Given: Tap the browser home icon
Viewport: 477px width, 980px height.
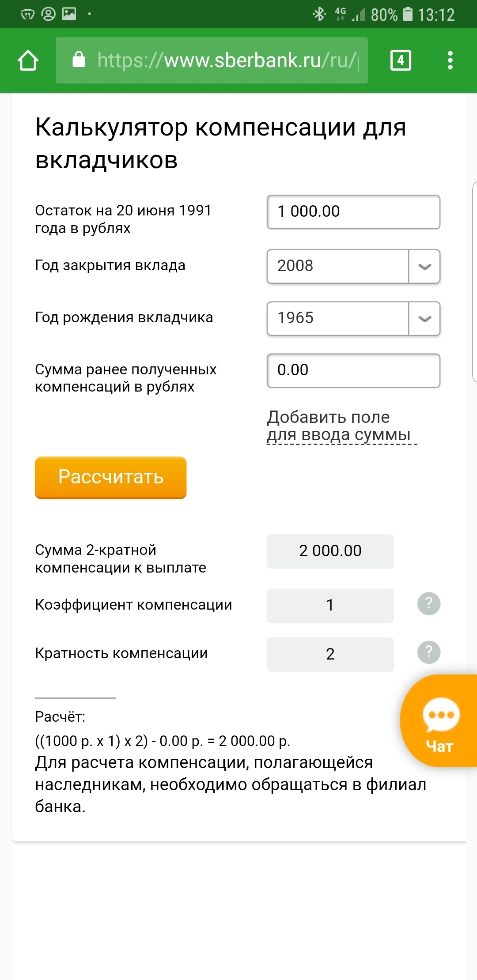Looking at the screenshot, I should (x=28, y=60).
